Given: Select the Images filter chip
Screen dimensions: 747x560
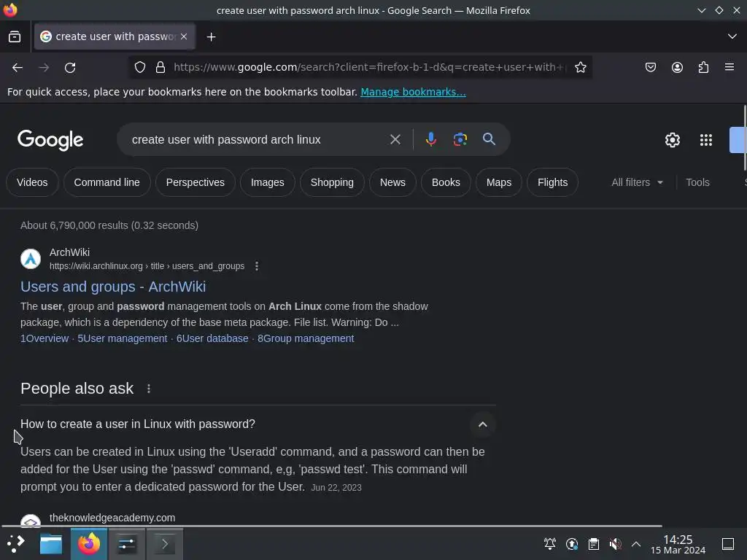Looking at the screenshot, I should point(267,182).
